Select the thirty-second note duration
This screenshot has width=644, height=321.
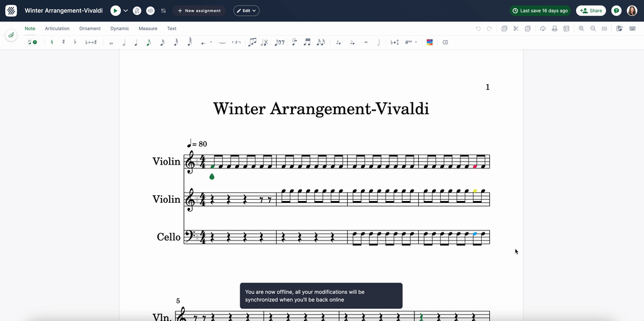176,42
